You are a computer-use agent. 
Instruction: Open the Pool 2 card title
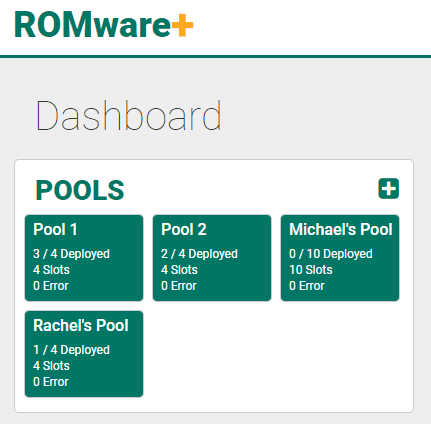(x=184, y=230)
